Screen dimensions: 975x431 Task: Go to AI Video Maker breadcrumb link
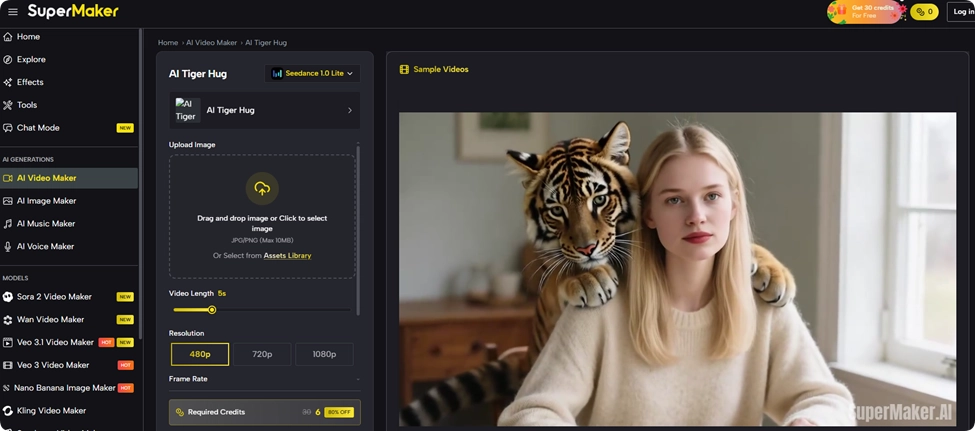pos(211,43)
